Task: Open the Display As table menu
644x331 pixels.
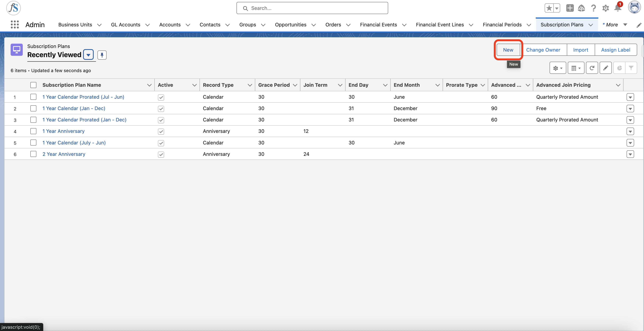Action: (x=576, y=68)
